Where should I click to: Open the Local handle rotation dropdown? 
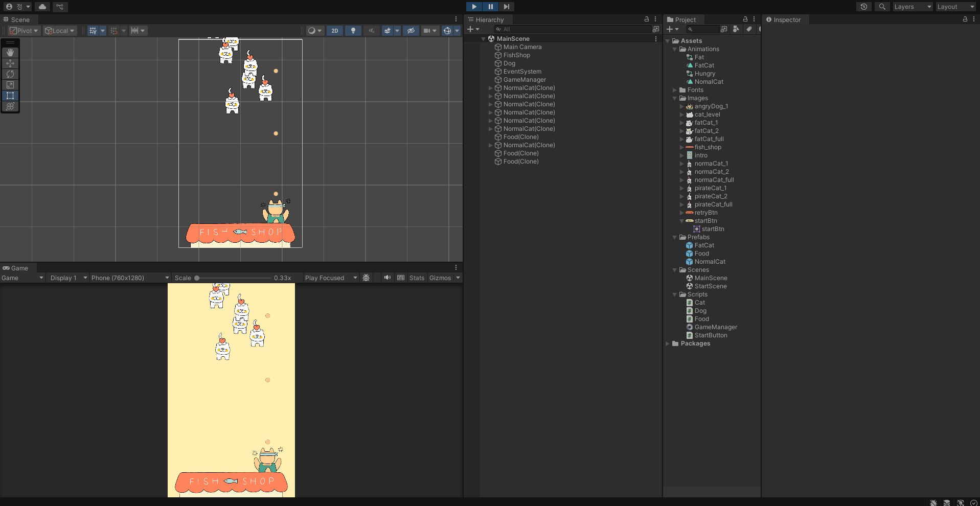coord(60,31)
